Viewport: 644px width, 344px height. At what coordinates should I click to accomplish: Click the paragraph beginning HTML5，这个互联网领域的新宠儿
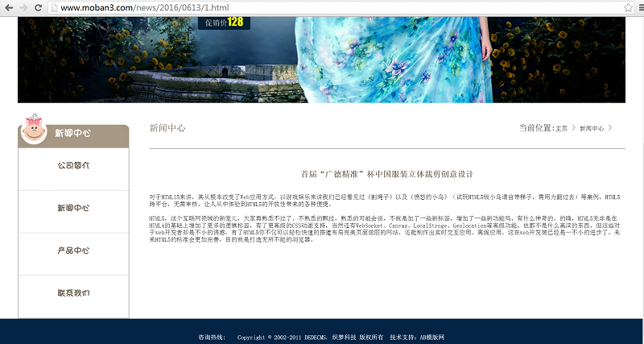385,229
